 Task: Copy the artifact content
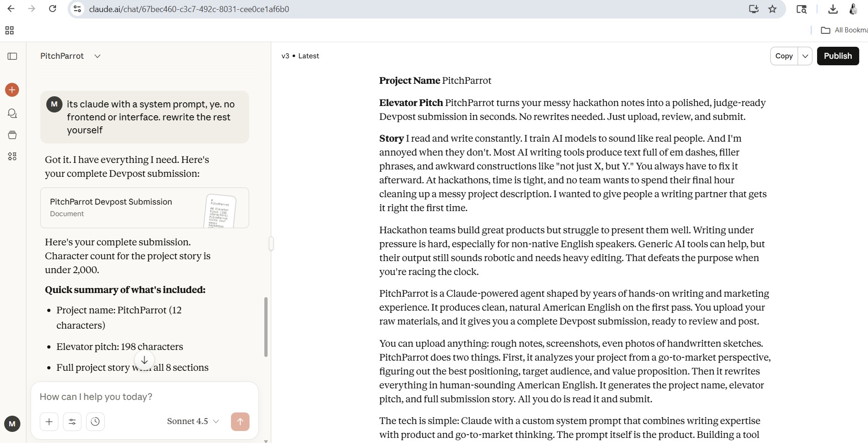(784, 56)
